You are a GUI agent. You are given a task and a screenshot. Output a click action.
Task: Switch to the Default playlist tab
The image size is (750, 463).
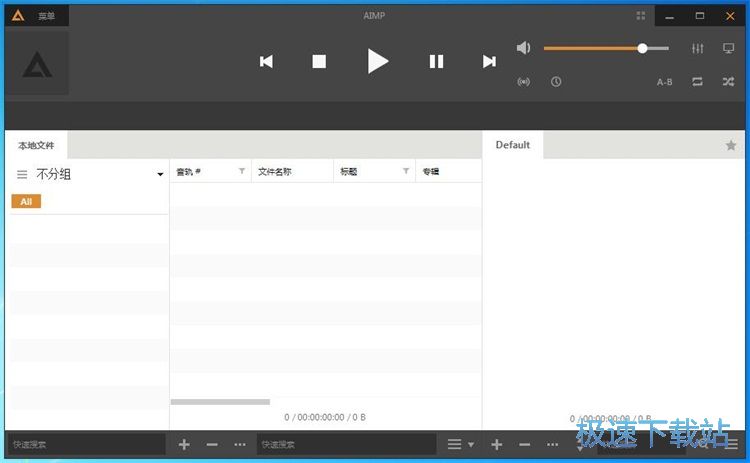(x=512, y=145)
